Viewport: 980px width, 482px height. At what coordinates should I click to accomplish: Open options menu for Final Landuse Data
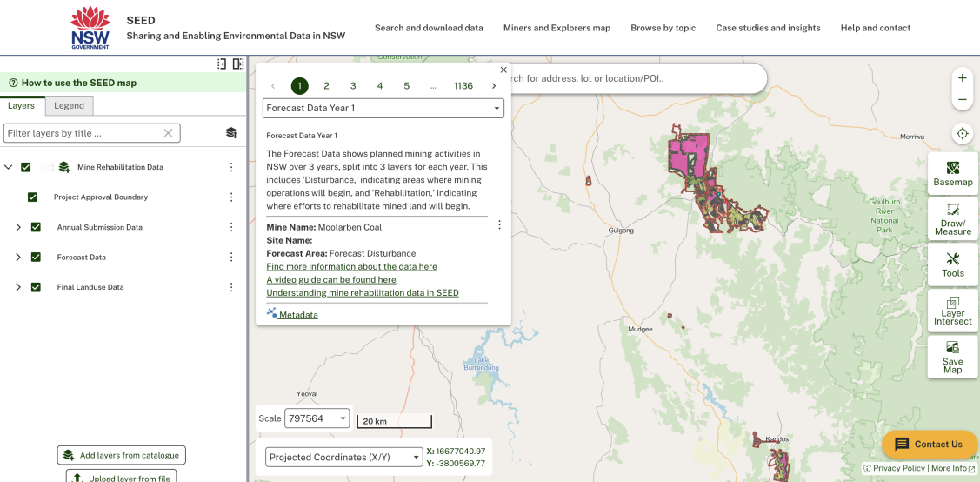pos(231,287)
